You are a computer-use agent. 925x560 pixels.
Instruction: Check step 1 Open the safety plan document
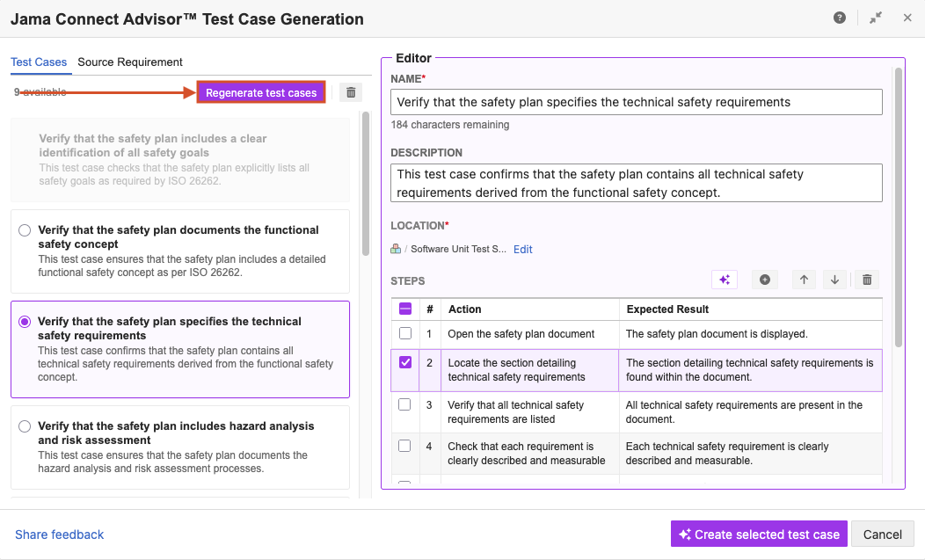[x=405, y=333]
